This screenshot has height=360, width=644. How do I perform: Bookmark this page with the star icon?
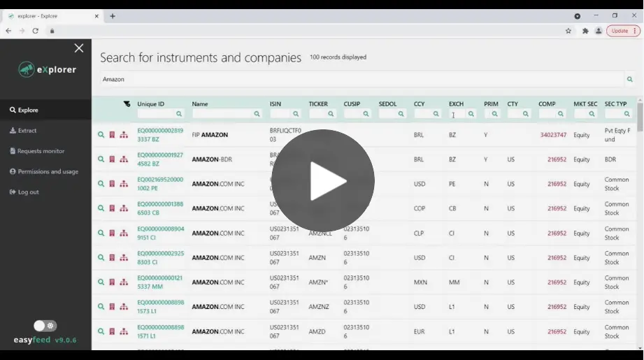(568, 31)
